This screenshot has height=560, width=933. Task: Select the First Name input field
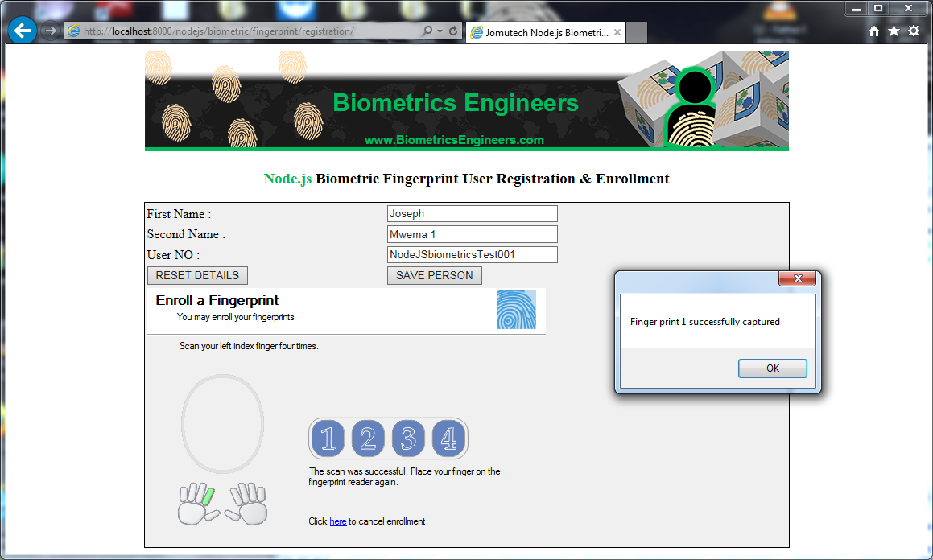click(x=472, y=213)
